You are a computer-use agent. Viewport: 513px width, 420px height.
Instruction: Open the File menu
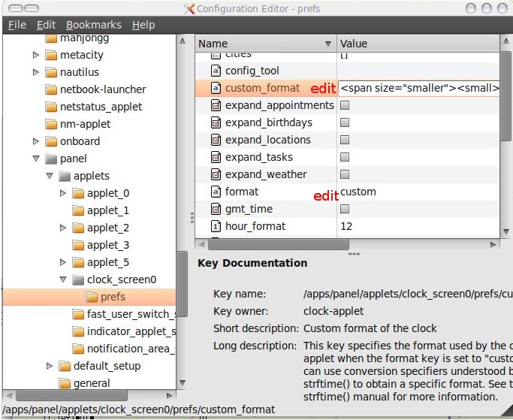pyautogui.click(x=17, y=25)
